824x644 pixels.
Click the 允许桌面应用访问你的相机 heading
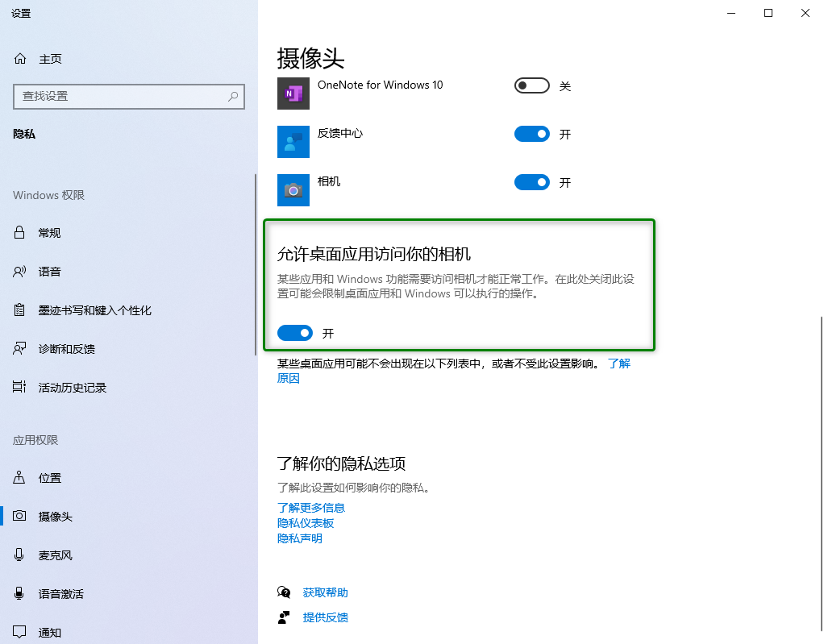tap(373, 254)
